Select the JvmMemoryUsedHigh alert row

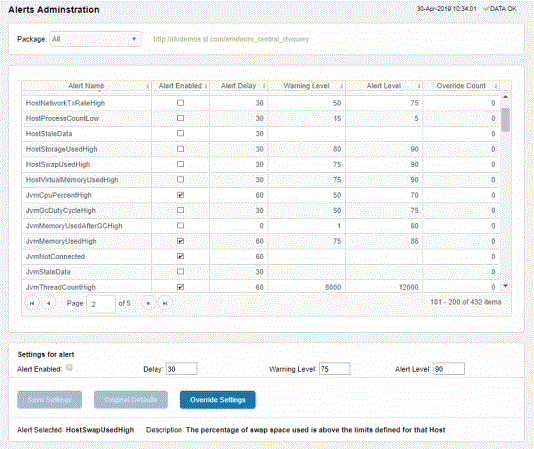coord(260,241)
